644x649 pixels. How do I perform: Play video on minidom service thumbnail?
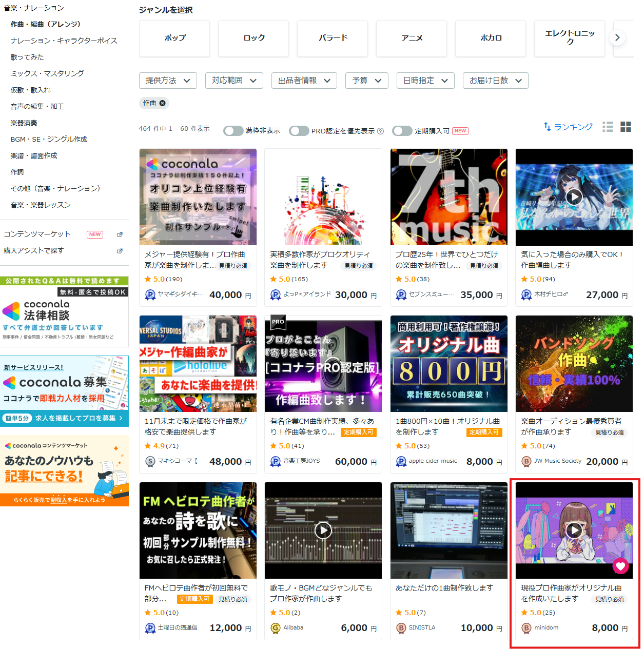[574, 530]
